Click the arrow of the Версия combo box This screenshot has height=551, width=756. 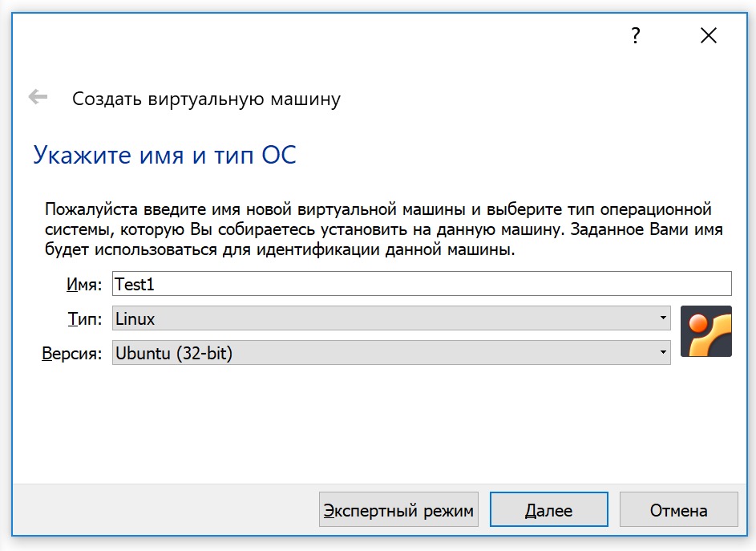click(x=663, y=352)
